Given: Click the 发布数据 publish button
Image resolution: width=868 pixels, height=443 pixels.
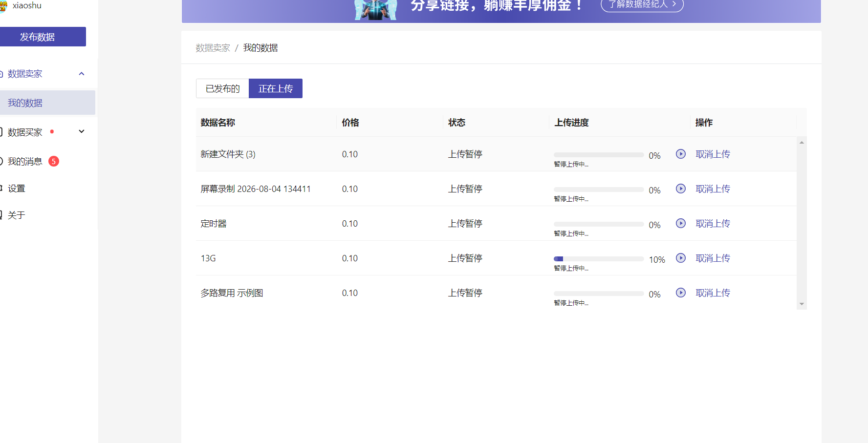Looking at the screenshot, I should tap(43, 37).
